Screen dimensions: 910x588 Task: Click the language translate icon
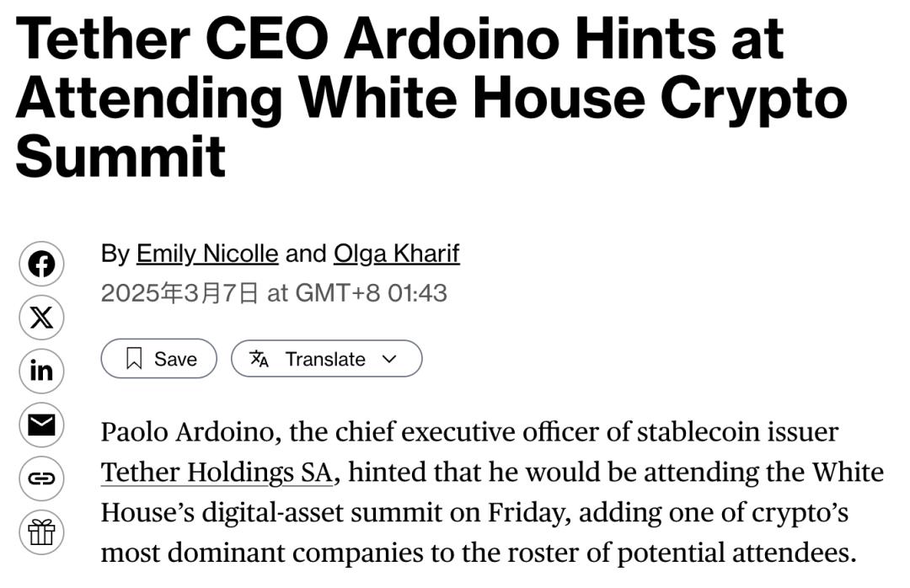(259, 359)
